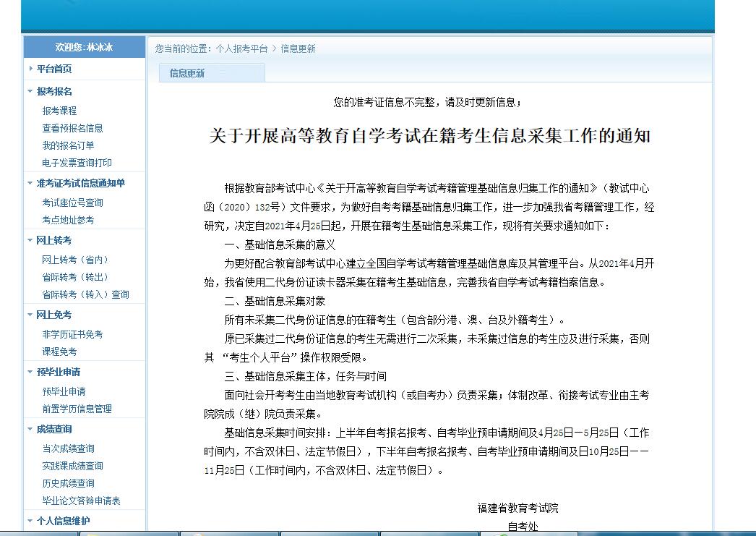
Task: Open 报考课程 in the sidebar
Action: coord(59,111)
